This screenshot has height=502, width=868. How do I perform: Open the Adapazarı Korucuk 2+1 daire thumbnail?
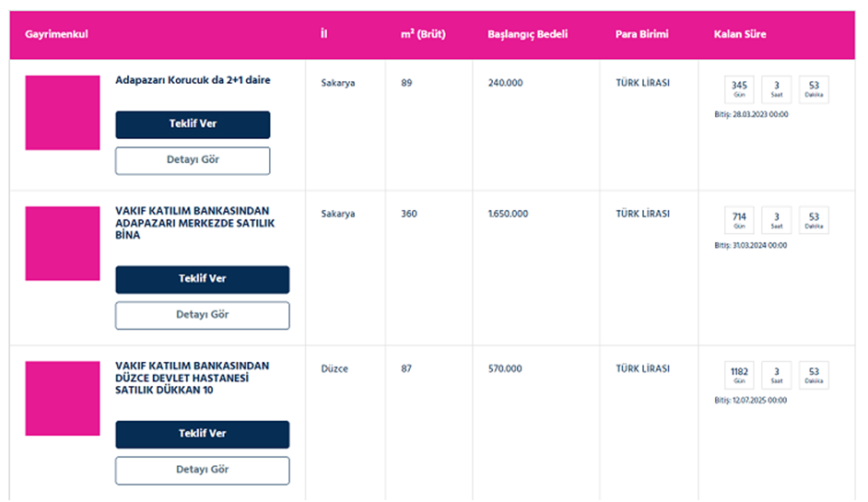[x=63, y=113]
